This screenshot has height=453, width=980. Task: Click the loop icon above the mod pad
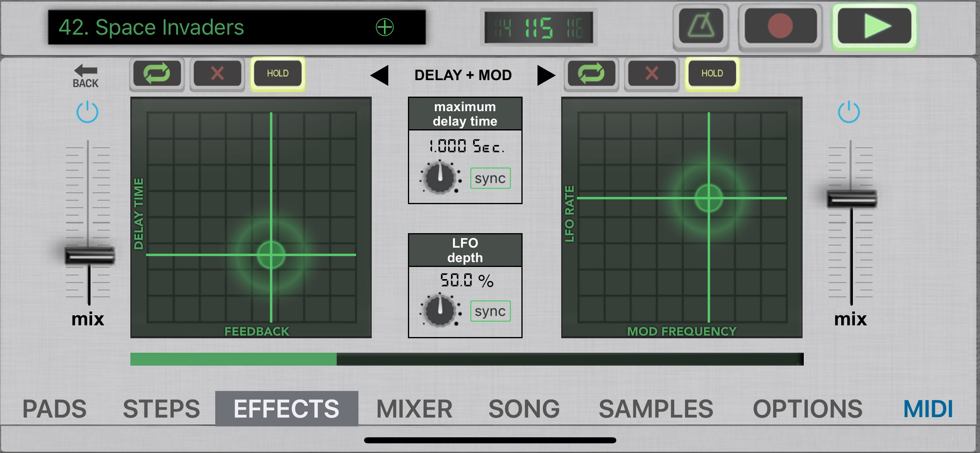[x=591, y=74]
